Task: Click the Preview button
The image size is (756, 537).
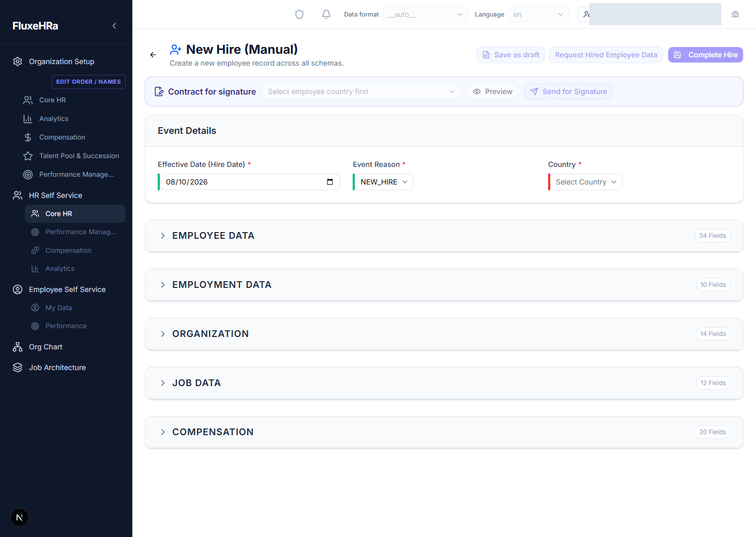Action: tap(492, 91)
